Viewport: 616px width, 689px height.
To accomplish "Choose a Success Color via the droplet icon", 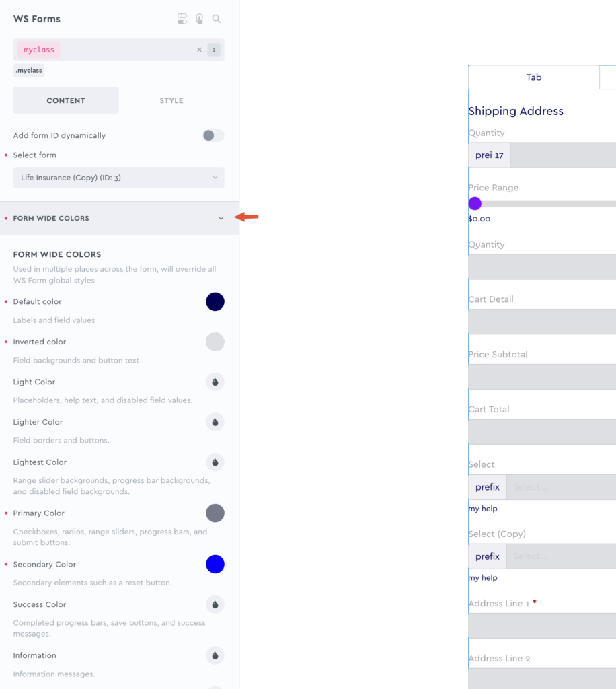I will (215, 604).
